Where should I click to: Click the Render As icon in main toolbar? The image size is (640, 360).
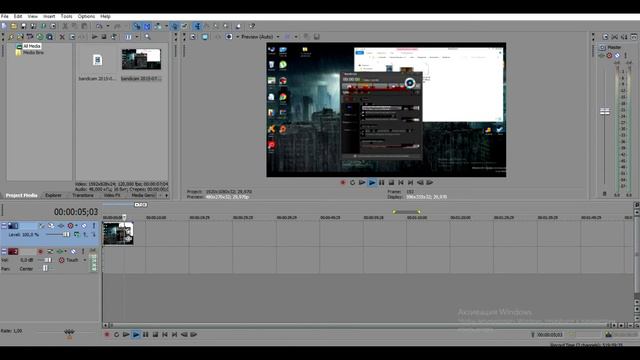point(43,26)
